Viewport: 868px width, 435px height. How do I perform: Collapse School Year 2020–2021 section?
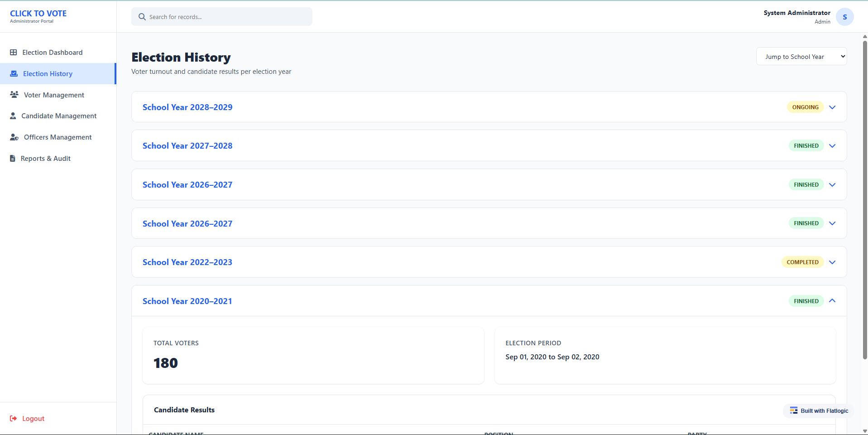click(x=832, y=301)
